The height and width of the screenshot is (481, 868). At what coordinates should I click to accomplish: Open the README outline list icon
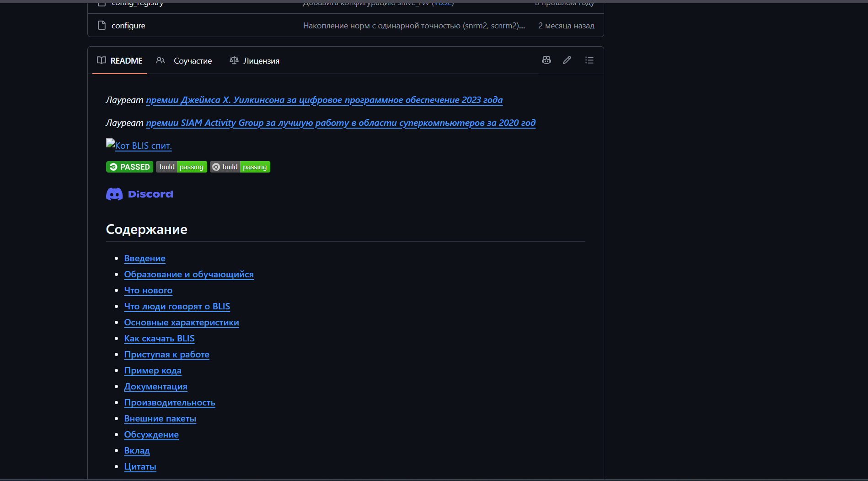click(589, 60)
